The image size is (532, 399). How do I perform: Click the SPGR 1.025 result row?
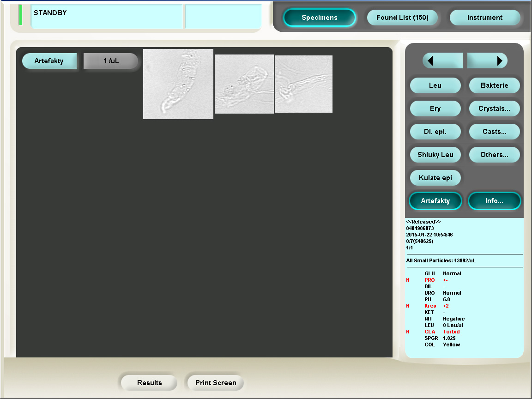pyautogui.click(x=440, y=338)
